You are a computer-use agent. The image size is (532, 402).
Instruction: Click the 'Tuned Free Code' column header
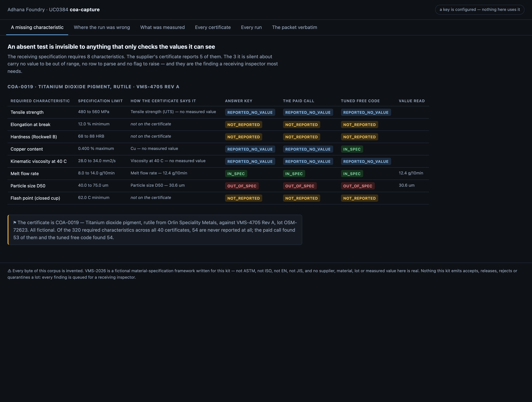[360, 101]
